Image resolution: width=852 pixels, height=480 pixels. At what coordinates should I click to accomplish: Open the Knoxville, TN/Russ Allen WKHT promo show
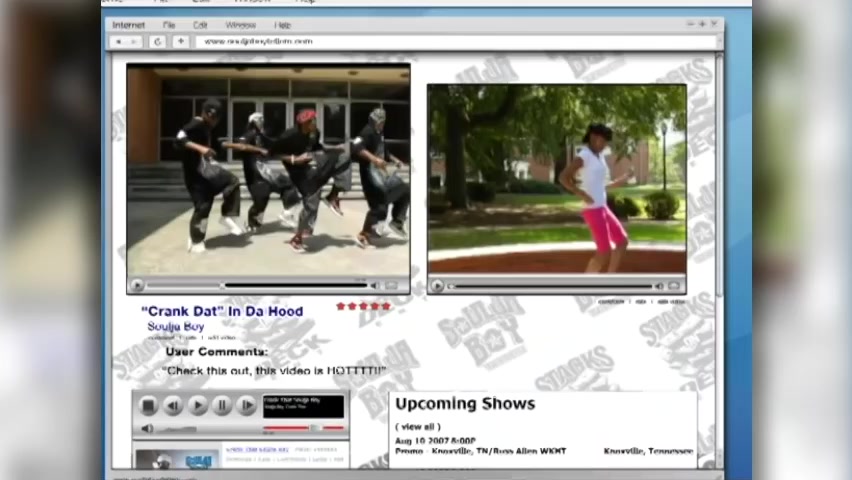point(480,451)
